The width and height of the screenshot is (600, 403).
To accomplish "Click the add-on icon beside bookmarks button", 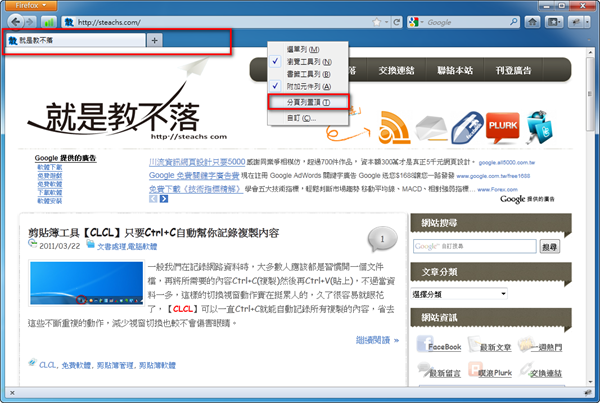I will (576, 22).
